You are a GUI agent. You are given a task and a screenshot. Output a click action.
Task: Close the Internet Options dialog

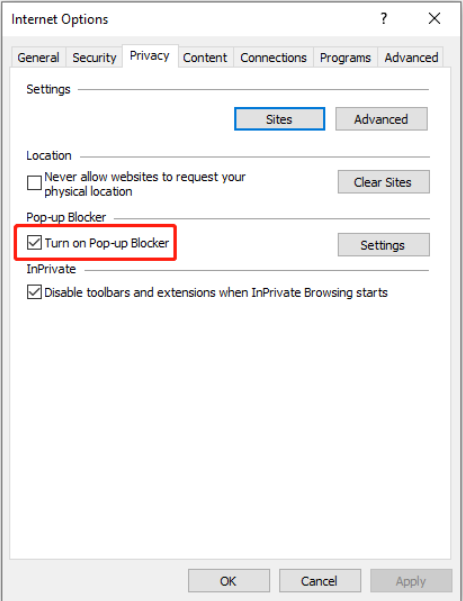pyautogui.click(x=434, y=18)
